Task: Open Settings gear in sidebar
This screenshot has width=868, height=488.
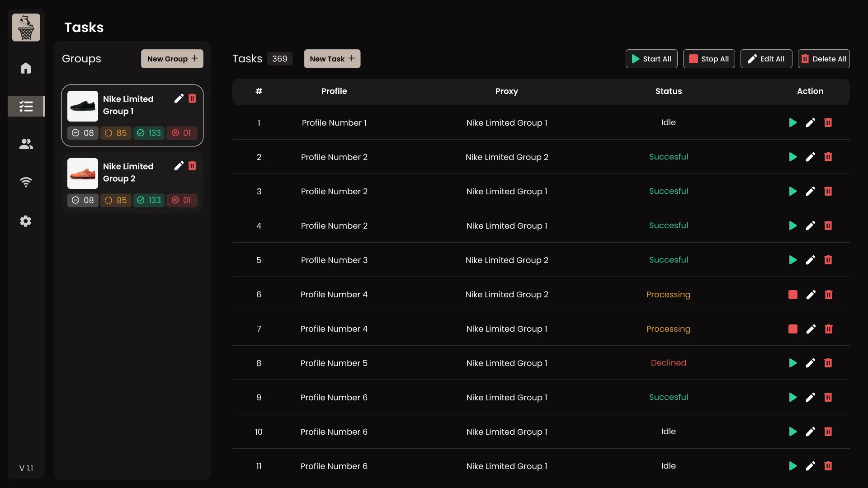Action: coord(26,221)
